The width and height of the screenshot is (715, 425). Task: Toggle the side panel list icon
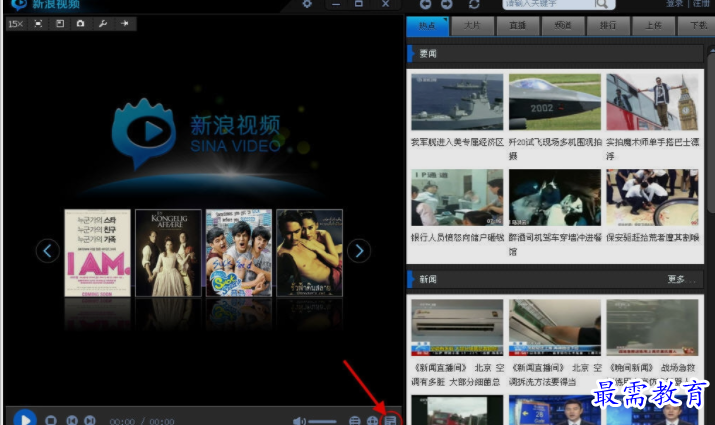[390, 420]
